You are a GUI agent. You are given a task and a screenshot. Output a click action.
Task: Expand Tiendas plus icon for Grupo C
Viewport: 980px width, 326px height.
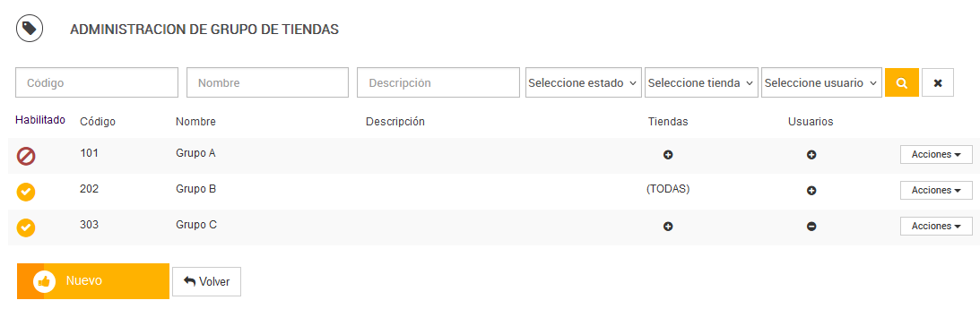click(x=667, y=227)
